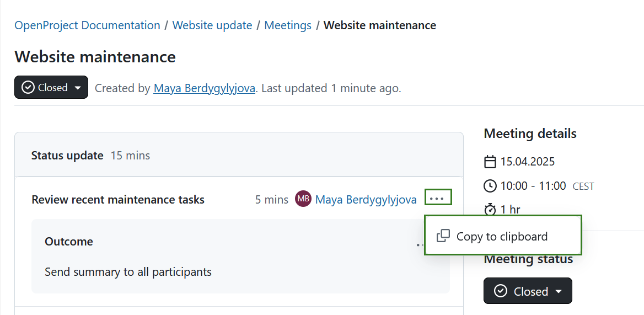
Task: Open the three-dot menu for agenda item
Action: tap(438, 198)
